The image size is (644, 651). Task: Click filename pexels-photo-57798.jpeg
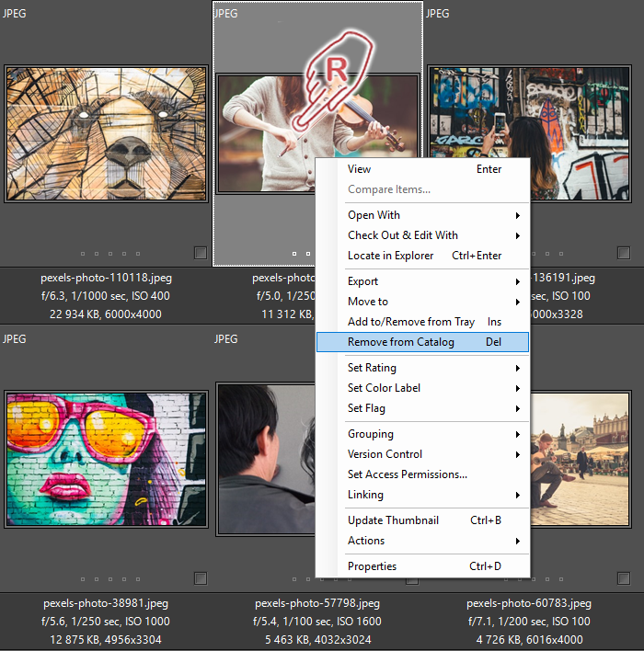point(317,603)
